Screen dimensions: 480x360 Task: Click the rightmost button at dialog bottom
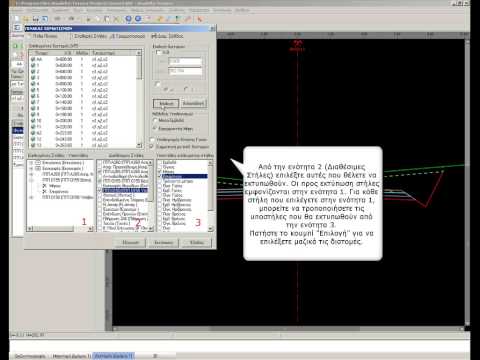pyautogui.click(x=197, y=242)
